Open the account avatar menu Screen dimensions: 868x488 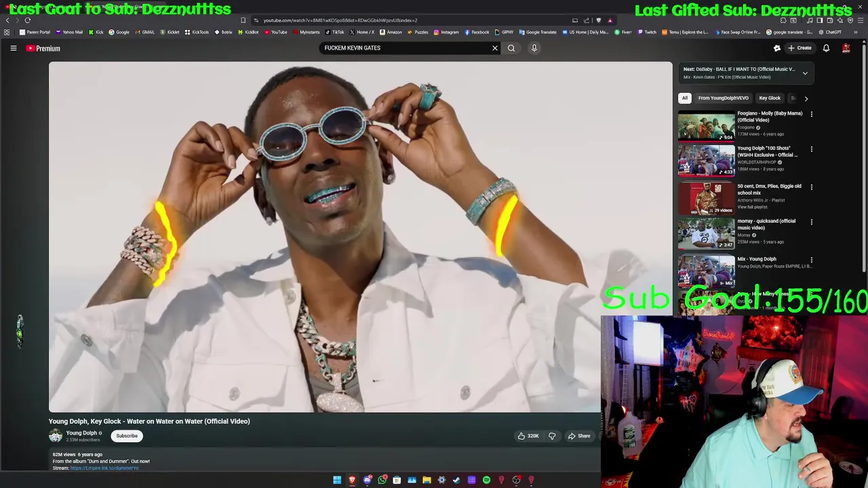click(x=846, y=48)
